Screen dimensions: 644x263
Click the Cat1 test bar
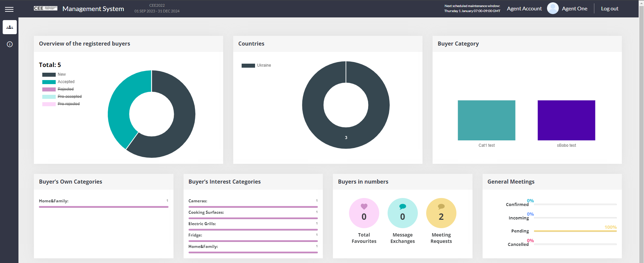(x=486, y=120)
